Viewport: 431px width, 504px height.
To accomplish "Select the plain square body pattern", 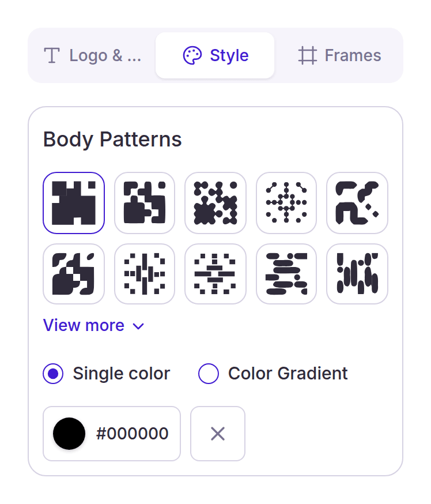I will 74,203.
